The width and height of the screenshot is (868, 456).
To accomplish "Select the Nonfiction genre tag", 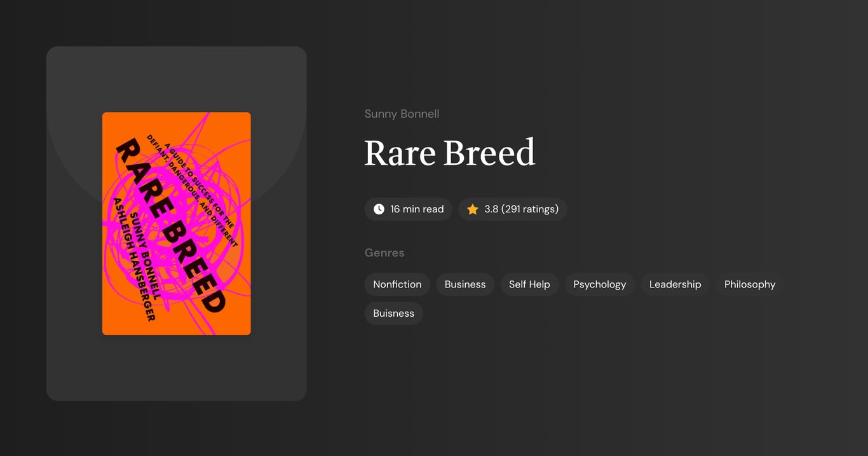I will [397, 284].
